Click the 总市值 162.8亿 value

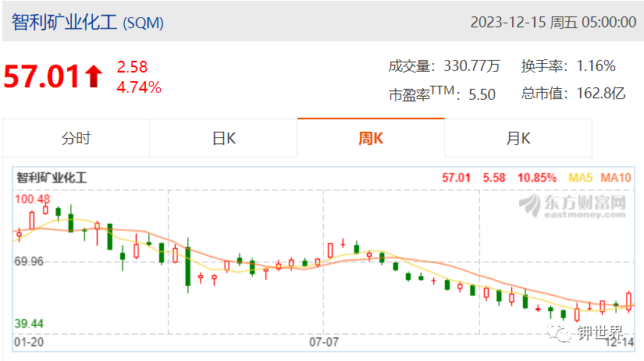[574, 93]
